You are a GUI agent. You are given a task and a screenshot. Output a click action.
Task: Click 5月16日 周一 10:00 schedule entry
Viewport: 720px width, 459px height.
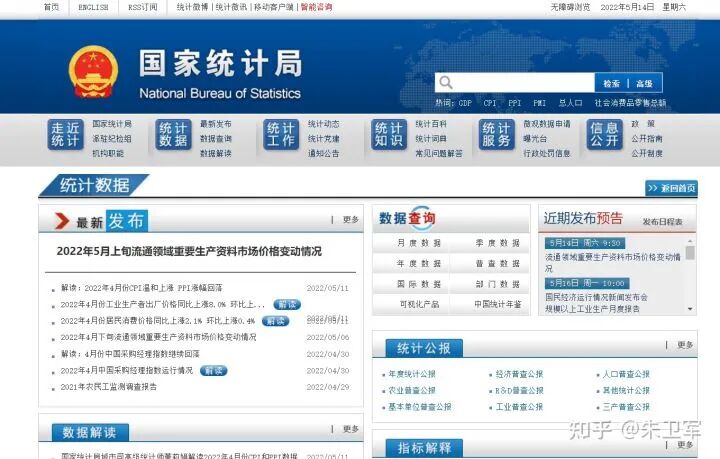click(x=587, y=283)
